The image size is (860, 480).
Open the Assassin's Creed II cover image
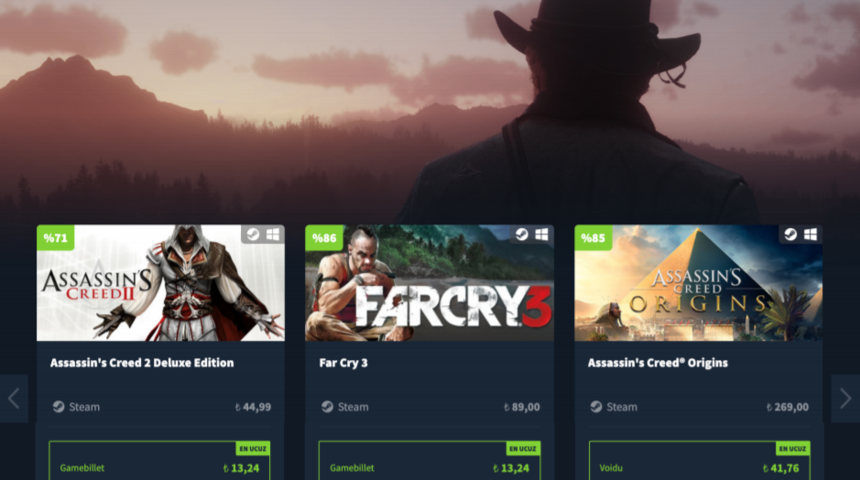(x=161, y=283)
